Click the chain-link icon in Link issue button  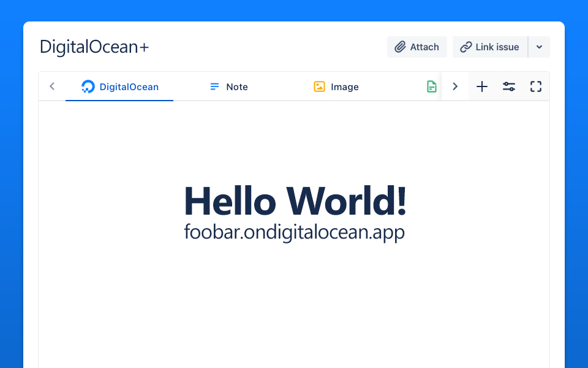[x=467, y=47]
